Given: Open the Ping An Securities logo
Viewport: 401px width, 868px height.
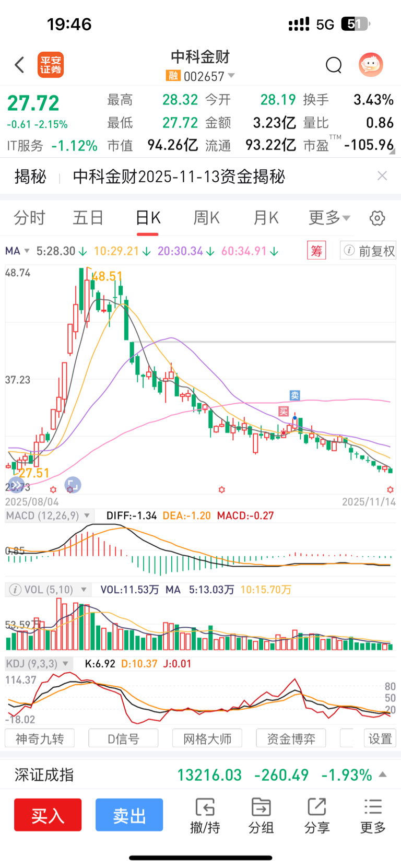Looking at the screenshot, I should click(51, 65).
